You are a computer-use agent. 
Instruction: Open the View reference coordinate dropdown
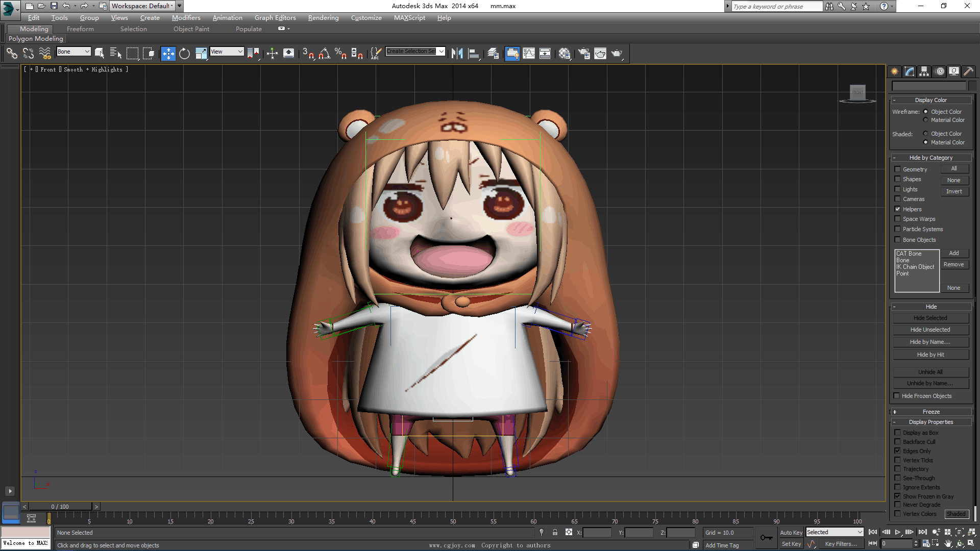pos(227,52)
